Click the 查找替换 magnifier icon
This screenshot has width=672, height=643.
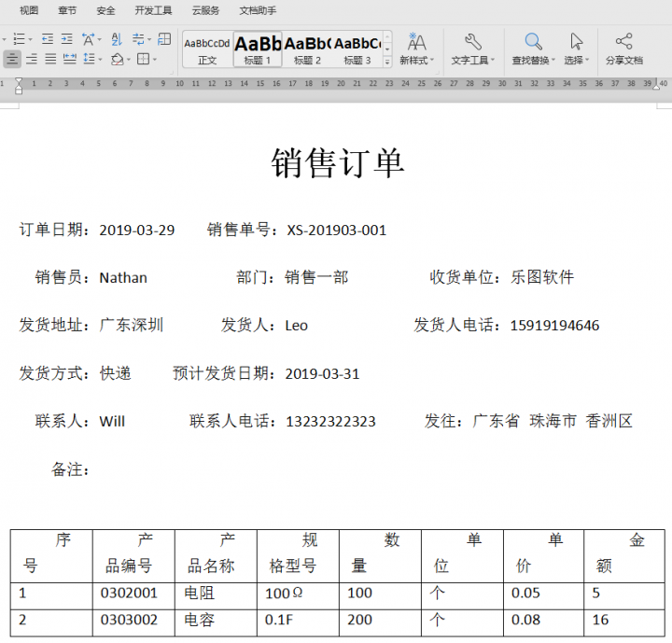pyautogui.click(x=533, y=42)
